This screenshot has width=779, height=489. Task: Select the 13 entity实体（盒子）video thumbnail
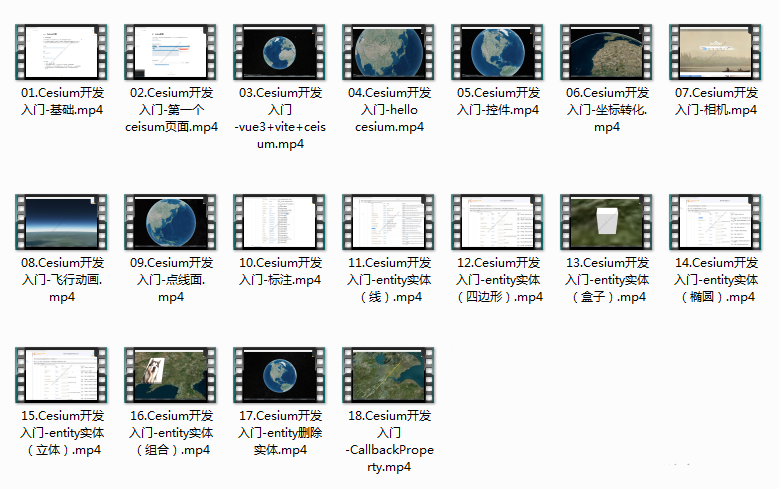(607, 222)
